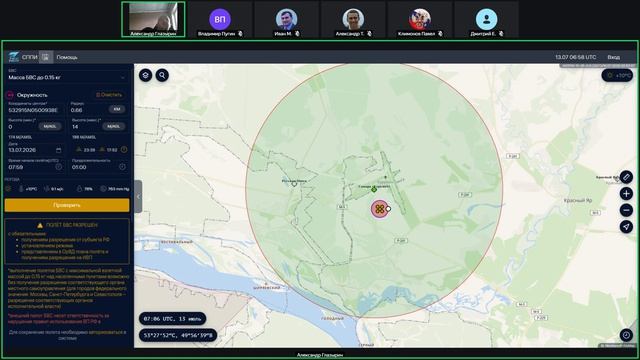
Task: Open the clock history button at map corner
Action: (x=626, y=335)
